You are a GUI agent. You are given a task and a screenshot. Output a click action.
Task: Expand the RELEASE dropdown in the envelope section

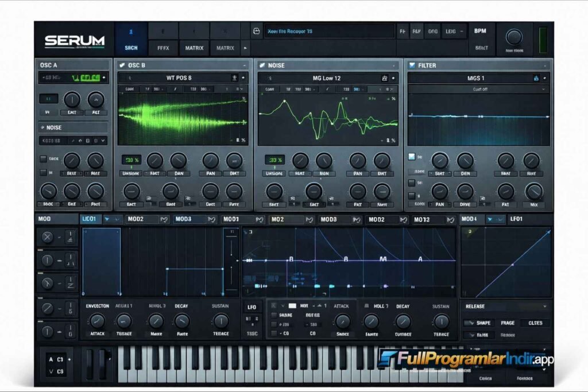[505, 306]
